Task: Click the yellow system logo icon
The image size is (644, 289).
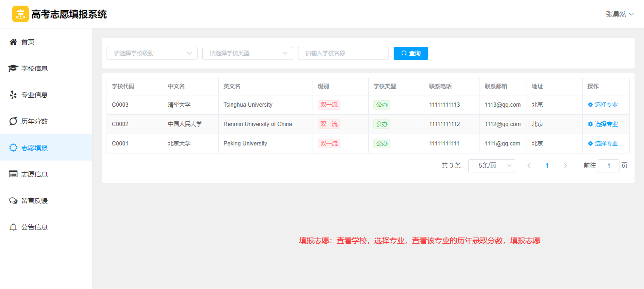Action: tap(20, 14)
